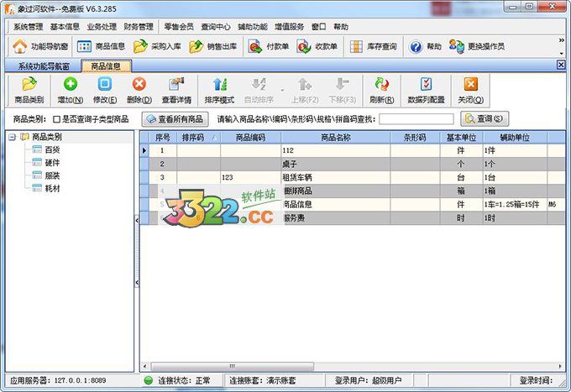
Task: Click the lower splitter collapse arrow
Action: (137, 282)
